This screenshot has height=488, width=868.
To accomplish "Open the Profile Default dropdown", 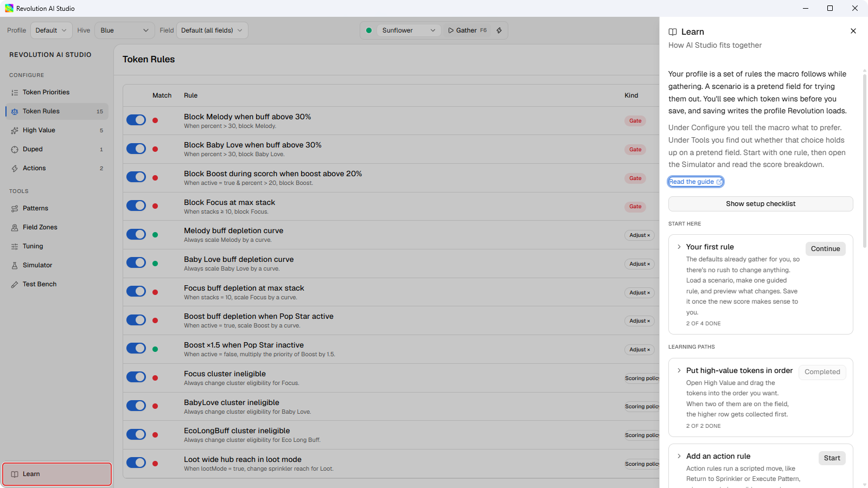I will pyautogui.click(x=51, y=30).
